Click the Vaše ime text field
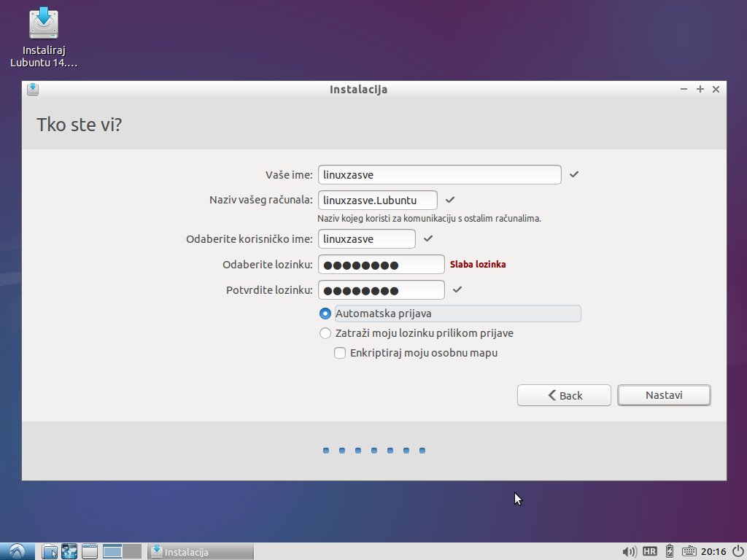This screenshot has height=560, width=747. 439,175
